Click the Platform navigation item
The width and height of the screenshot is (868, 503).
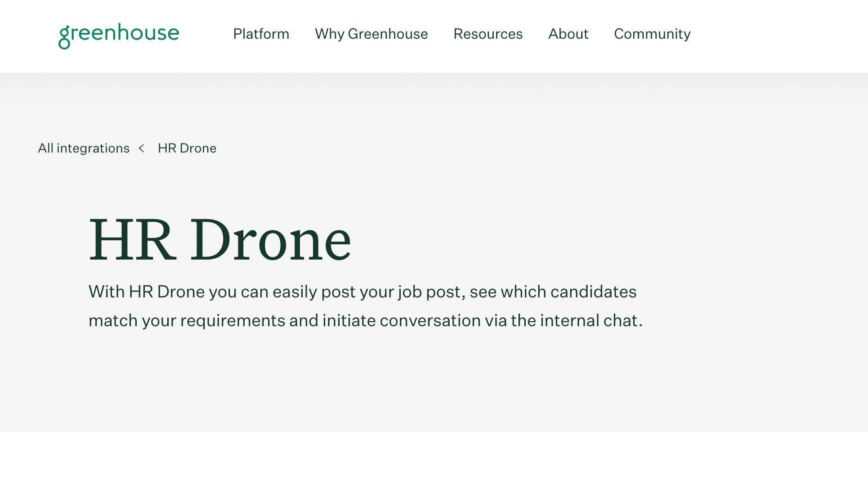click(x=261, y=34)
